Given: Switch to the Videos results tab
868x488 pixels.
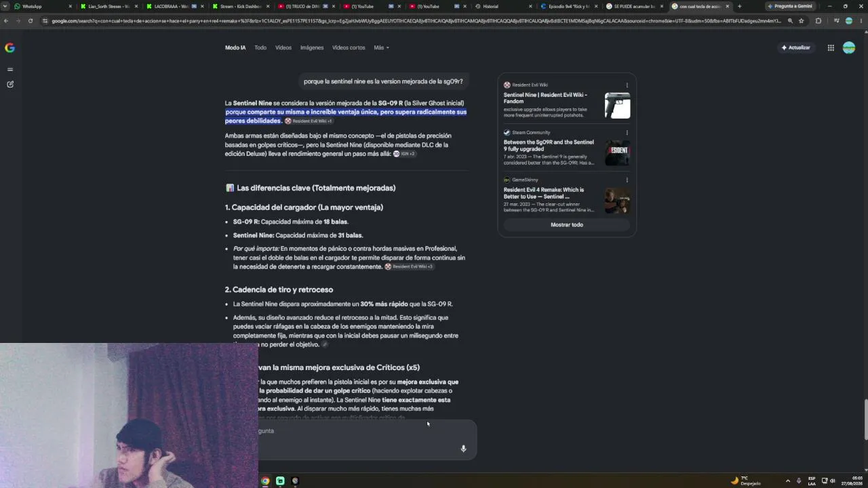Looking at the screenshot, I should (283, 47).
